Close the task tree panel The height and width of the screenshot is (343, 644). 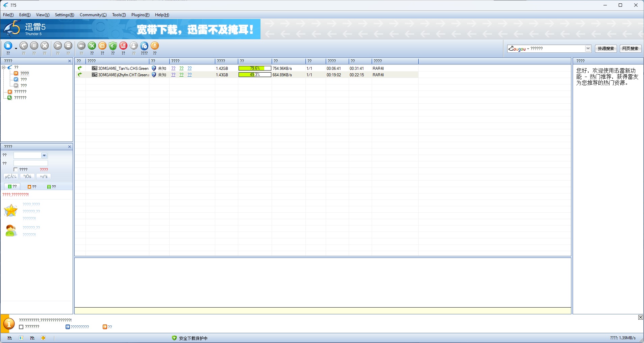coord(70,61)
